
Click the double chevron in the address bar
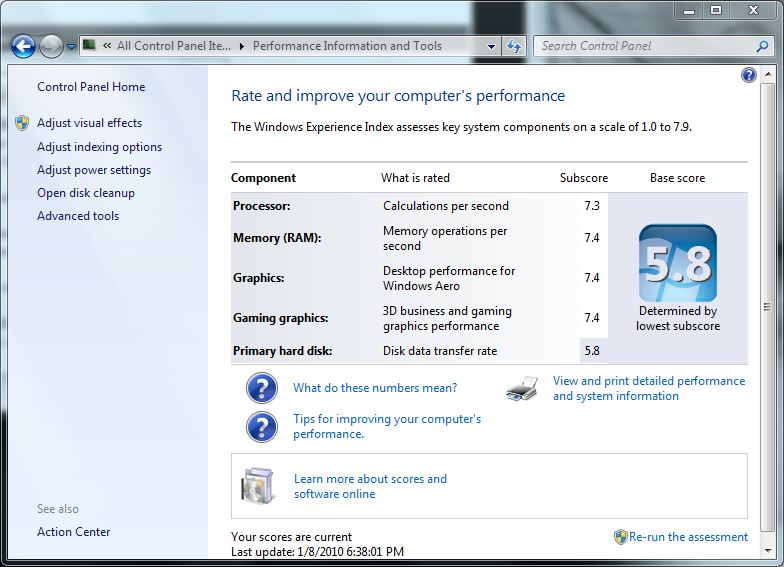[106, 46]
